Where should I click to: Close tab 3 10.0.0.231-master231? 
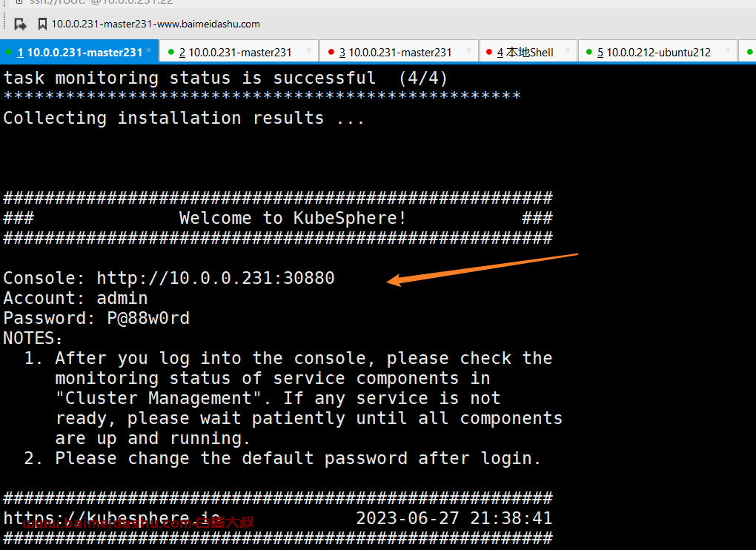(x=468, y=50)
